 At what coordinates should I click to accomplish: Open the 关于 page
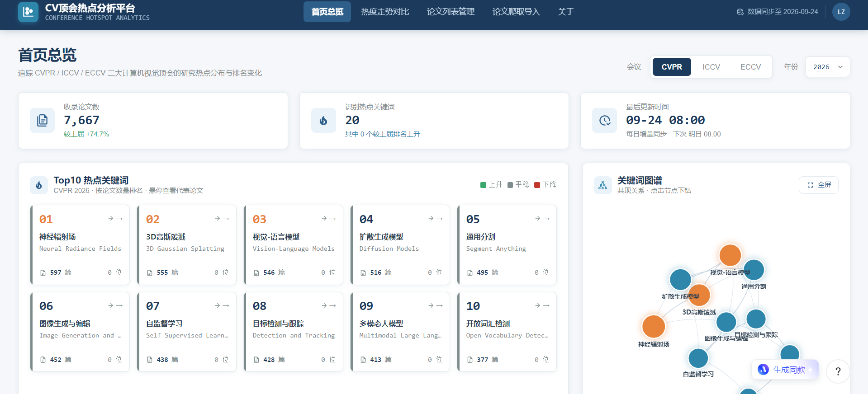pyautogui.click(x=566, y=12)
